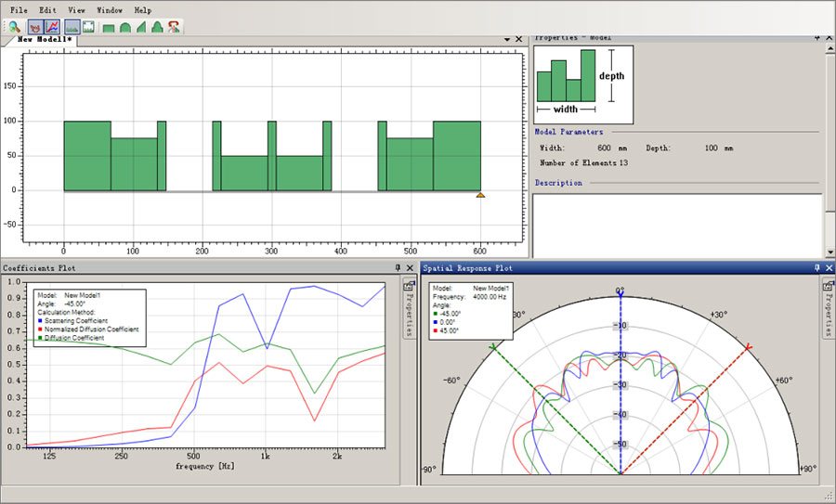Click the orange triangle marker at 600
The image size is (836, 504).
pos(480,195)
